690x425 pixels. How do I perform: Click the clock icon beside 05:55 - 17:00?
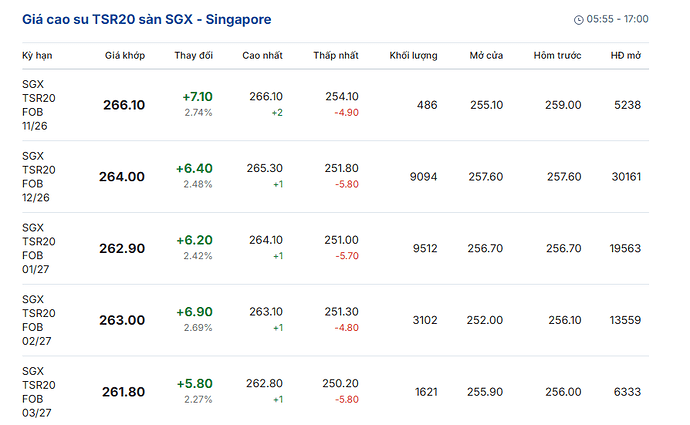pyautogui.click(x=579, y=20)
